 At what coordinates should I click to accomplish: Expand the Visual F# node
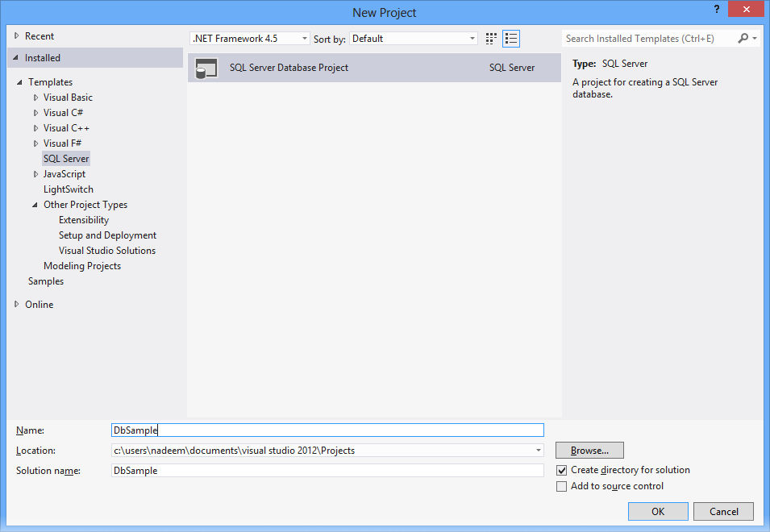tap(35, 143)
